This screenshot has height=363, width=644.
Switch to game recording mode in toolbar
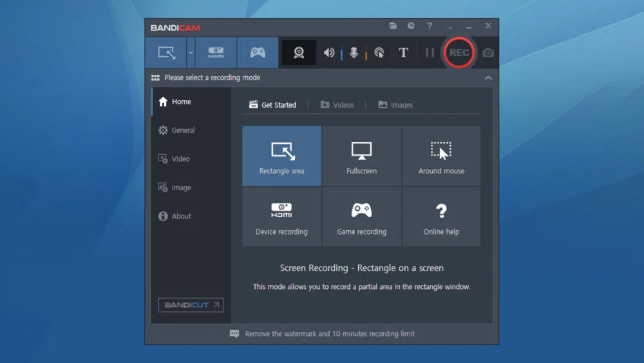pyautogui.click(x=258, y=53)
